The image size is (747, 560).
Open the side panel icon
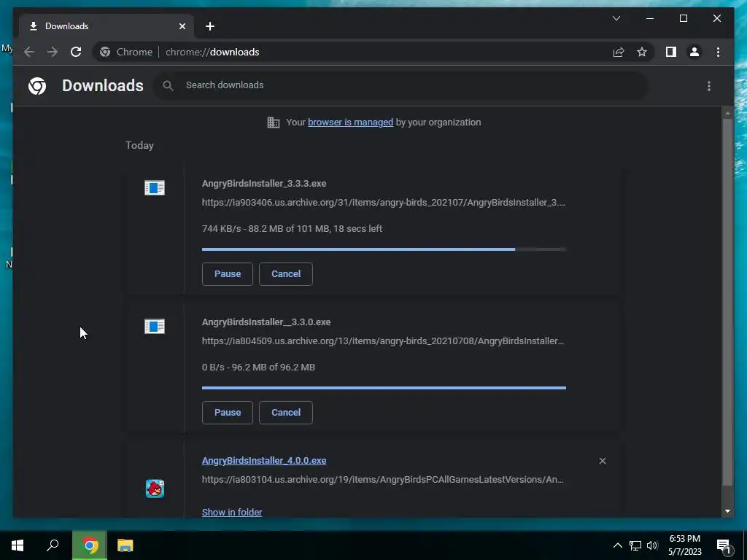[x=671, y=52]
